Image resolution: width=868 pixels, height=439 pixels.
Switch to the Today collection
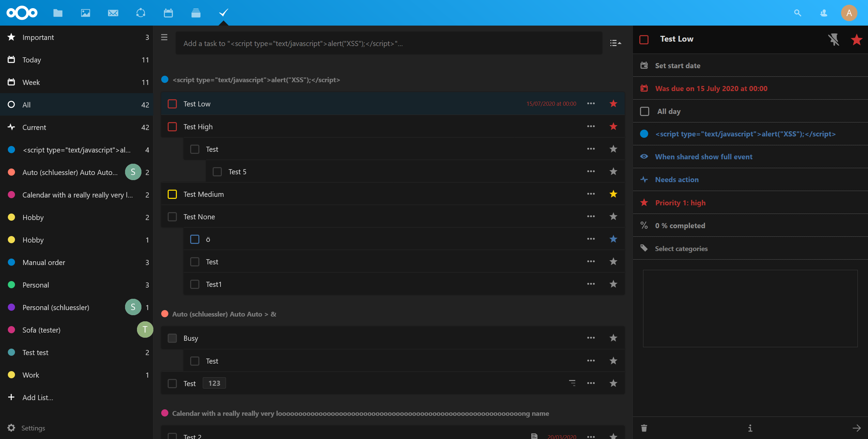pos(32,60)
